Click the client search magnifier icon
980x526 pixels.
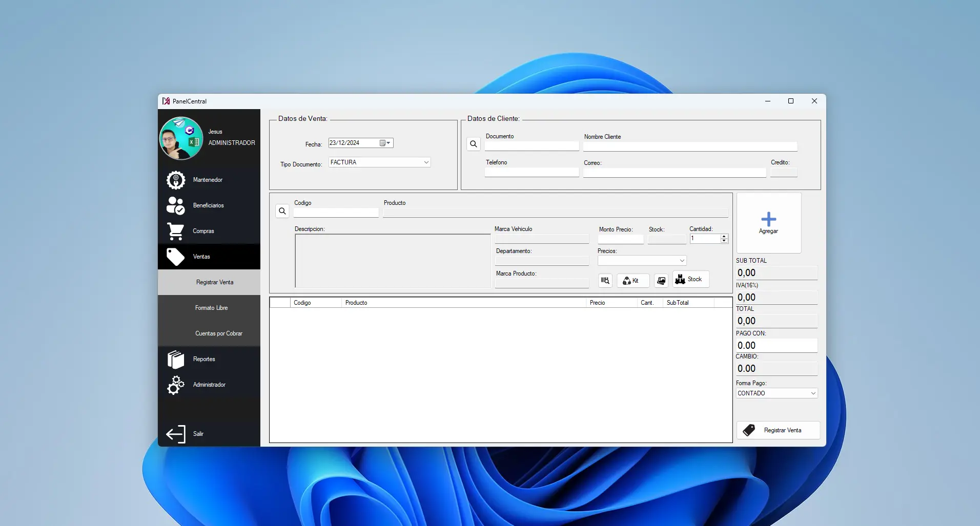pyautogui.click(x=474, y=144)
